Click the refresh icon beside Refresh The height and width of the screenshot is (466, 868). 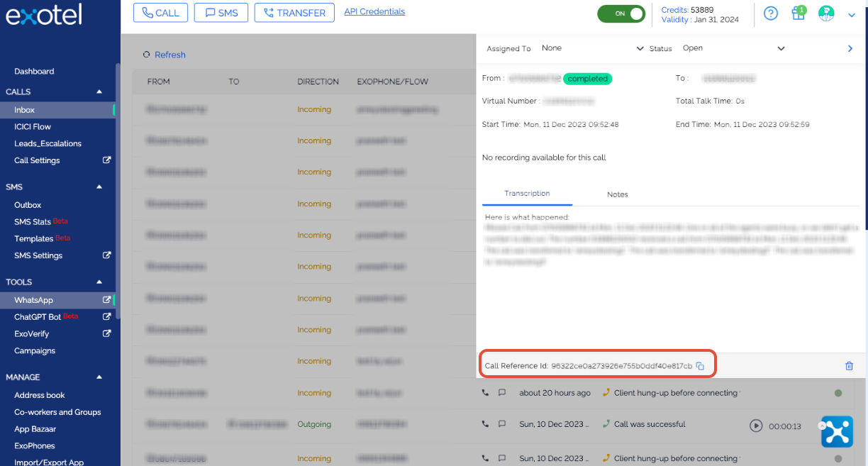point(147,55)
